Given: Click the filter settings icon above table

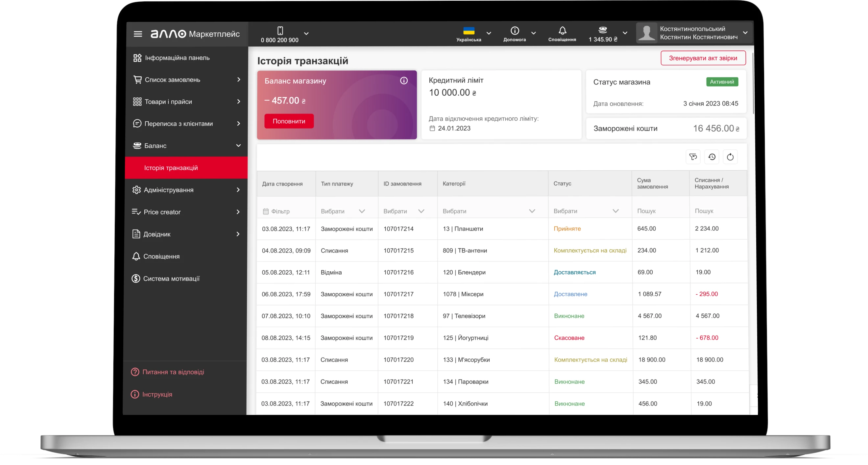Looking at the screenshot, I should tap(693, 157).
